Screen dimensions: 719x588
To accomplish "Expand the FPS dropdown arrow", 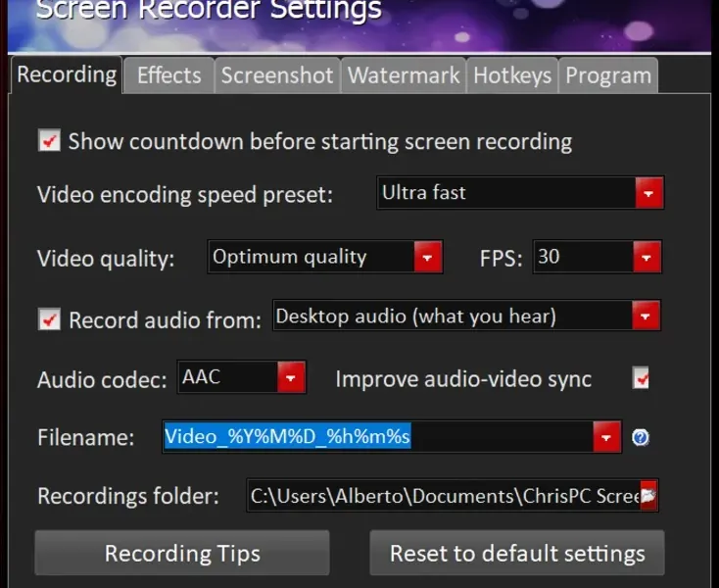I will point(647,258).
